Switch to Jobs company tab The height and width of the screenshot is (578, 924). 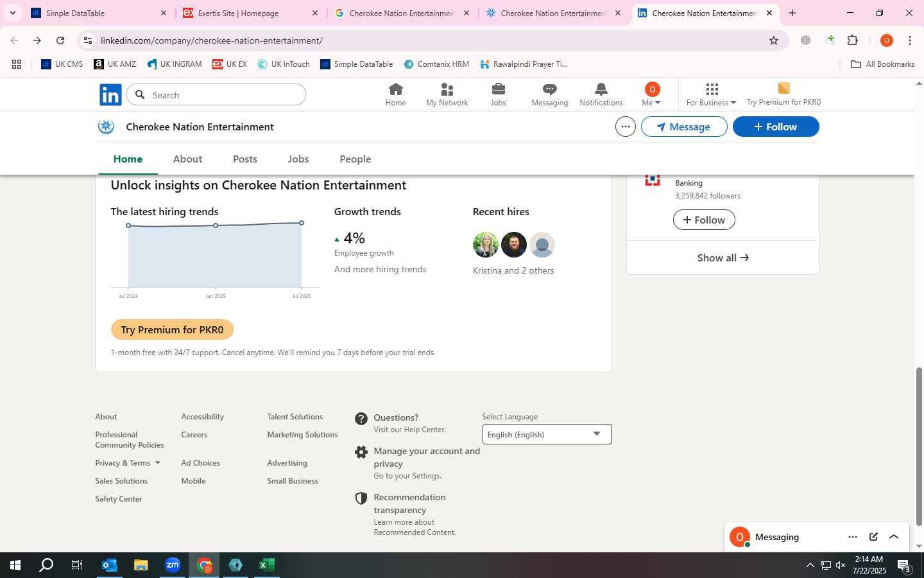click(298, 159)
